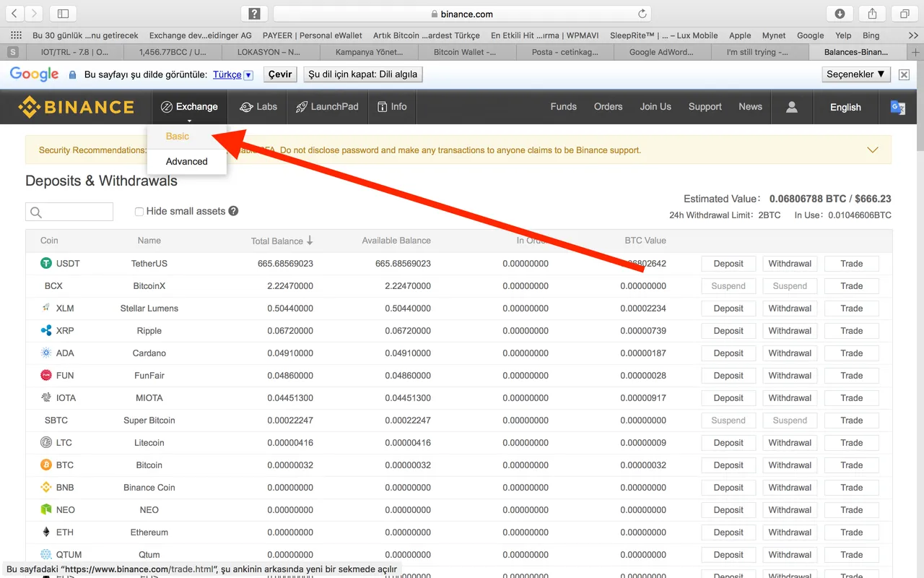
Task: Click Deposit button for Litecoin
Action: (728, 443)
